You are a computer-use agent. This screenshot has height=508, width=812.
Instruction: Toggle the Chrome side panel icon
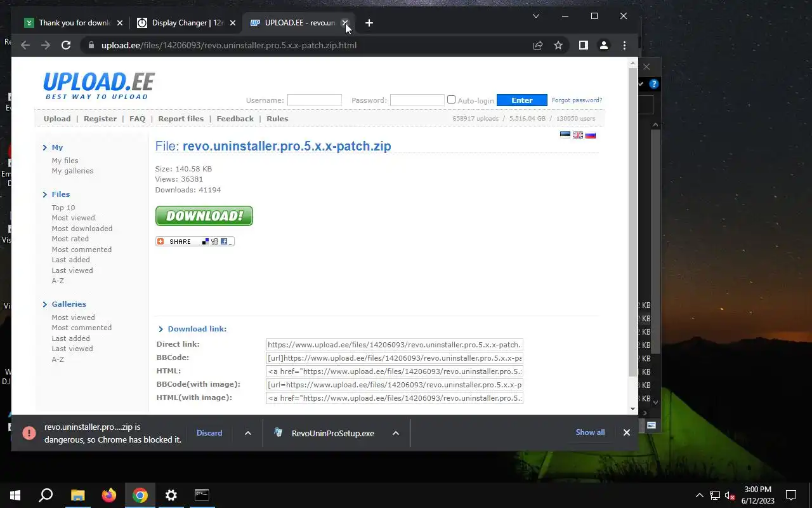pyautogui.click(x=584, y=45)
